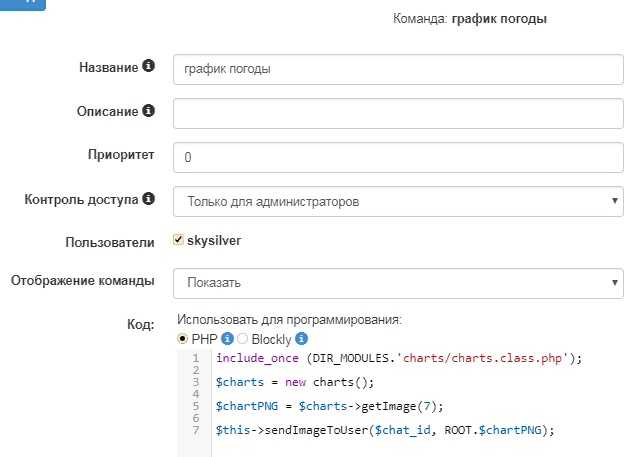Focus the empty Описание field
The width and height of the screenshot is (635, 457).
pos(398,113)
